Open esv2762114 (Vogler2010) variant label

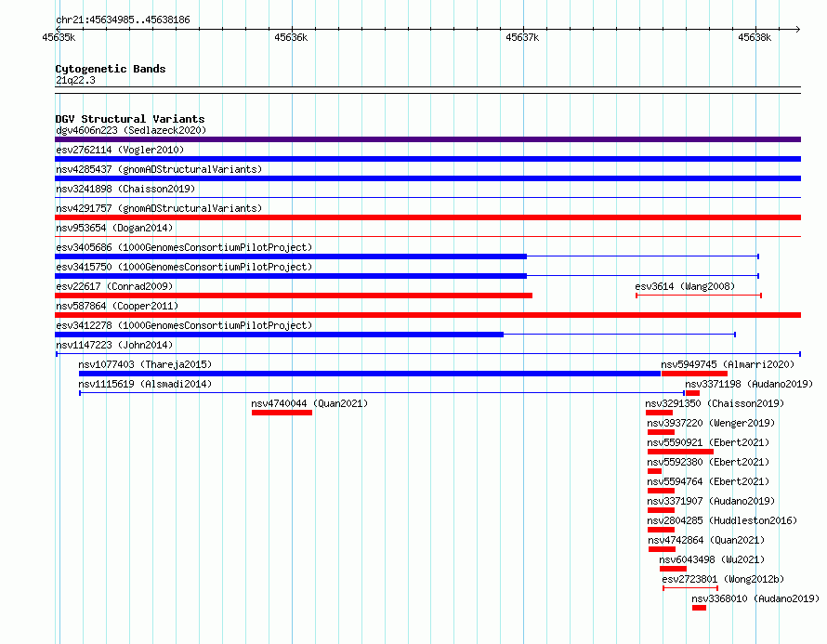pos(120,150)
